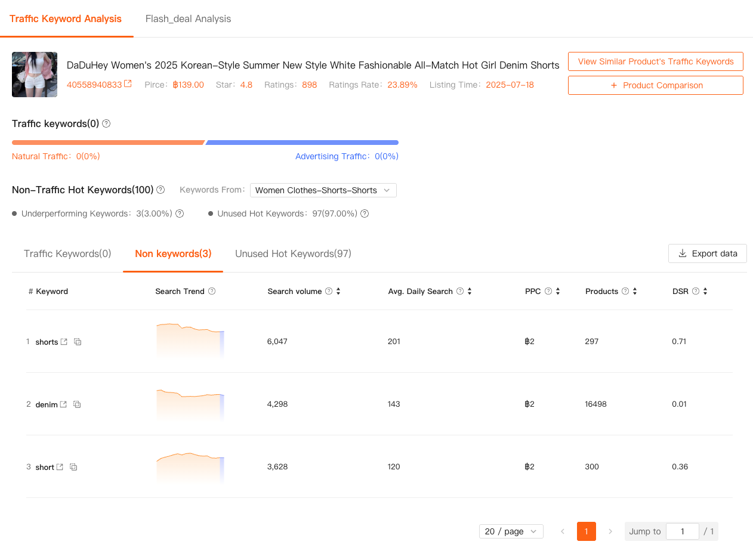Export data using the Export button

pos(707,253)
